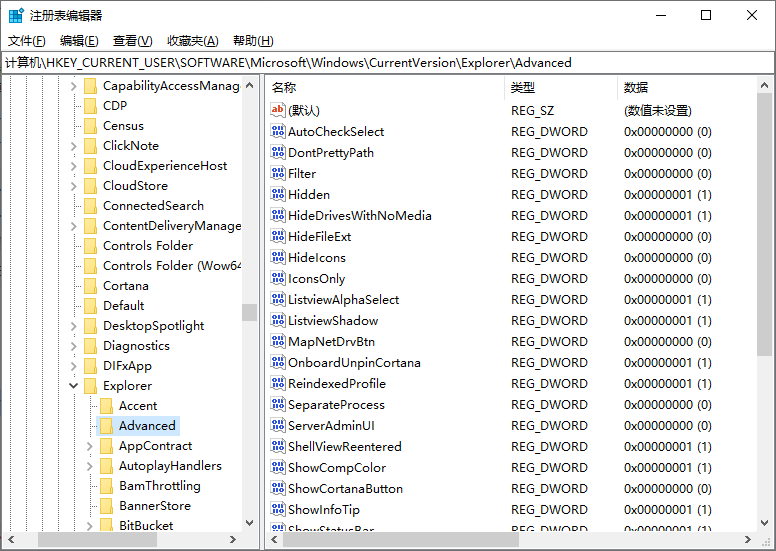The image size is (776, 551).
Task: Expand the ContentDeliveryManager key
Action: point(74,226)
